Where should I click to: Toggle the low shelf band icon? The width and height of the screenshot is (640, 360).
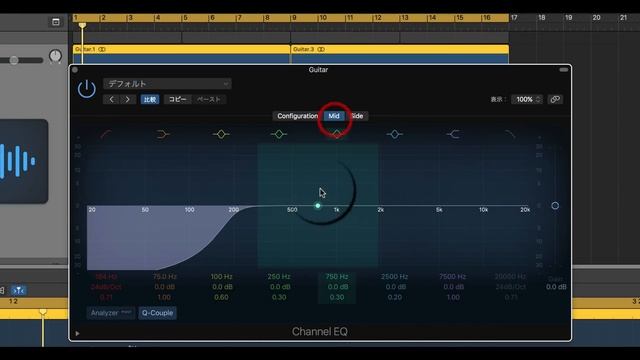pyautogui.click(x=163, y=134)
